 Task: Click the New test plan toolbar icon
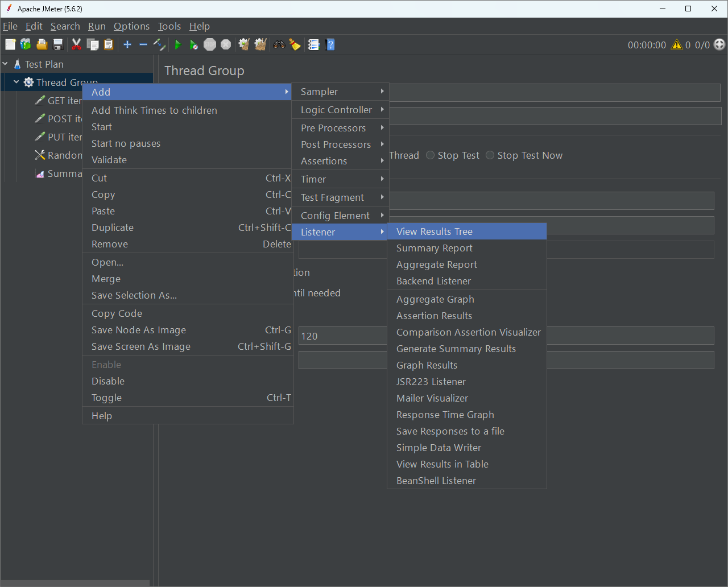(x=10, y=44)
